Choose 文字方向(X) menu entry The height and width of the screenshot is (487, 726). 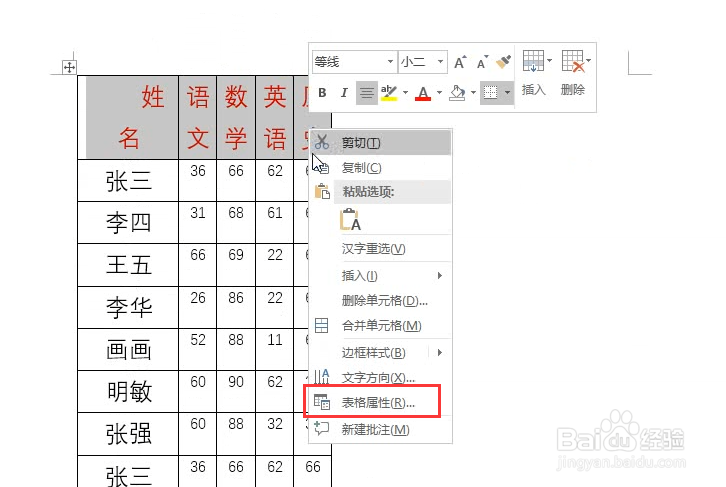coord(381,378)
